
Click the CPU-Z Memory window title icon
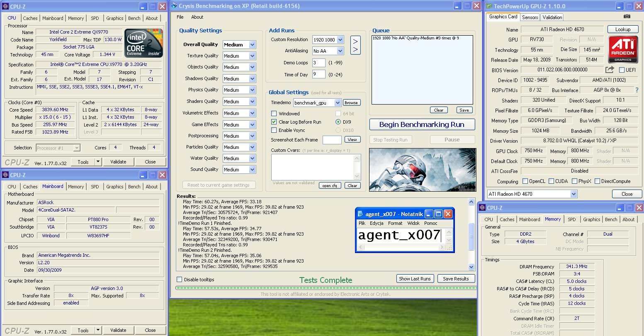[x=482, y=208]
